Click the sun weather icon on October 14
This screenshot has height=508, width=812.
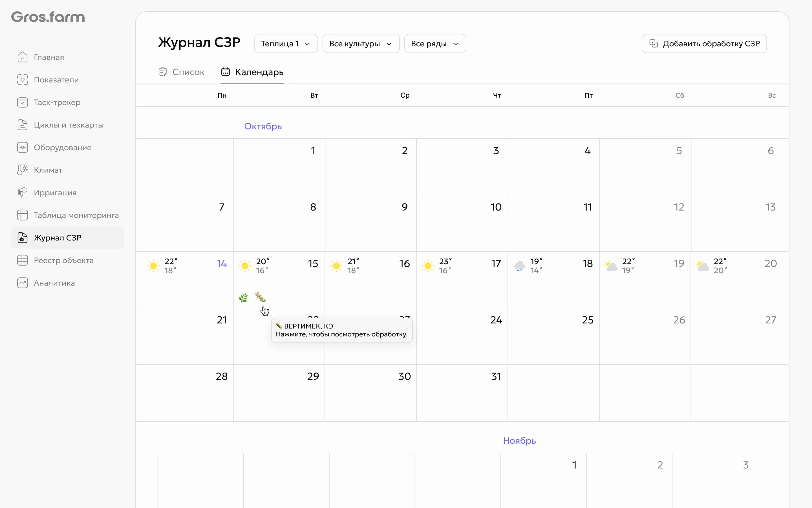pyautogui.click(x=153, y=266)
